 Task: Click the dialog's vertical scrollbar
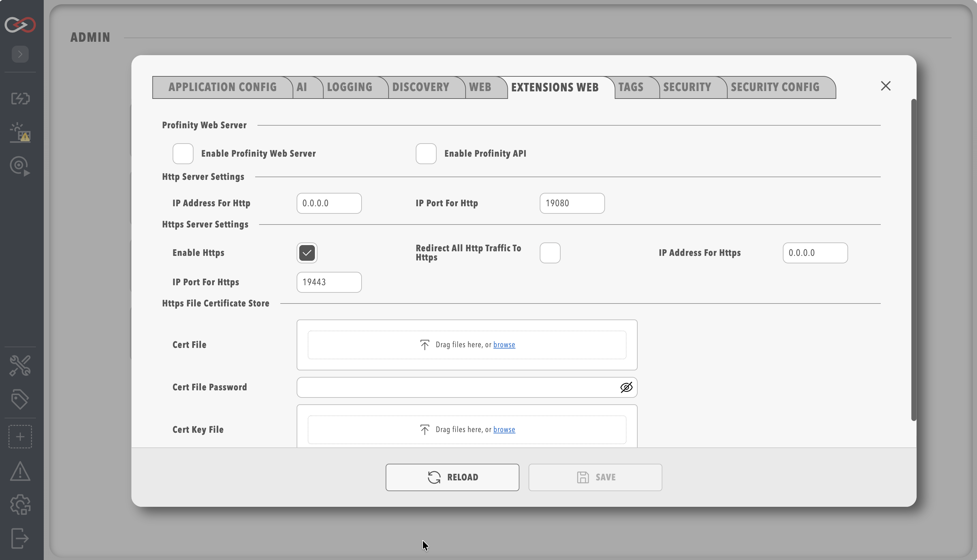[914, 260]
